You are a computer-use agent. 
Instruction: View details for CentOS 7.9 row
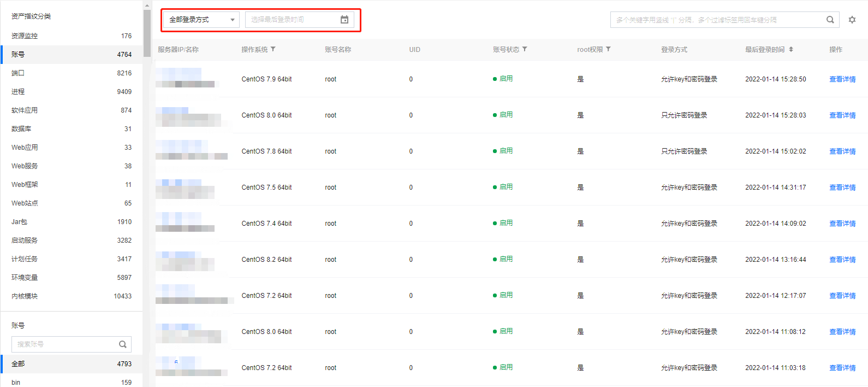tap(842, 79)
